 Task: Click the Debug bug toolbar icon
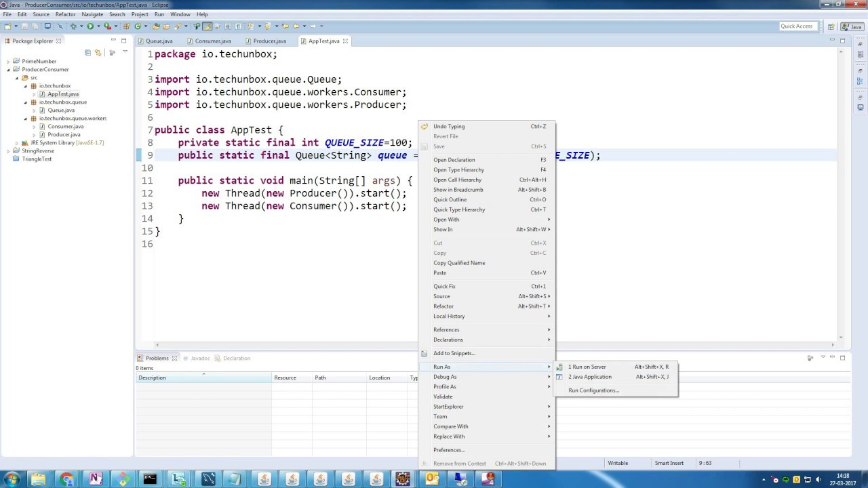tap(73, 26)
